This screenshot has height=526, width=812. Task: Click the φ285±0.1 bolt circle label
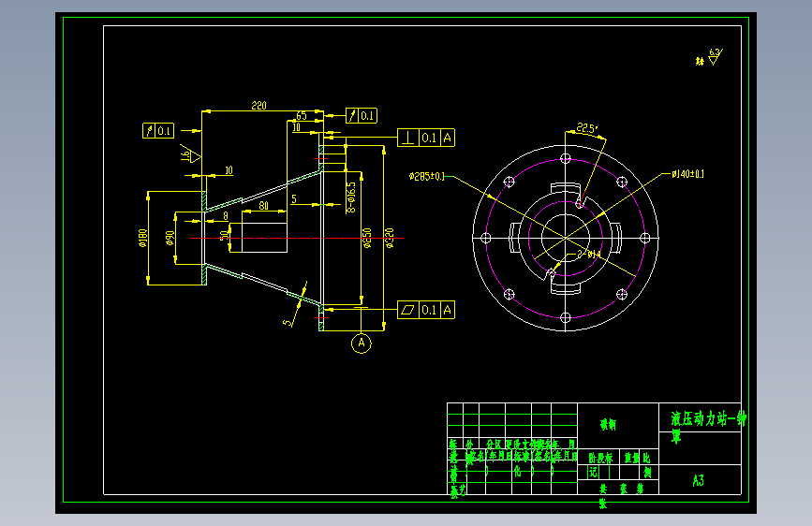tap(427, 177)
